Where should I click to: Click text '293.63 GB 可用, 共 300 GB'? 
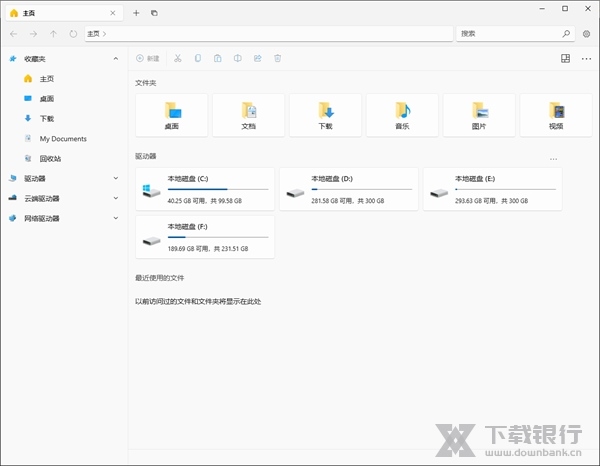click(491, 201)
